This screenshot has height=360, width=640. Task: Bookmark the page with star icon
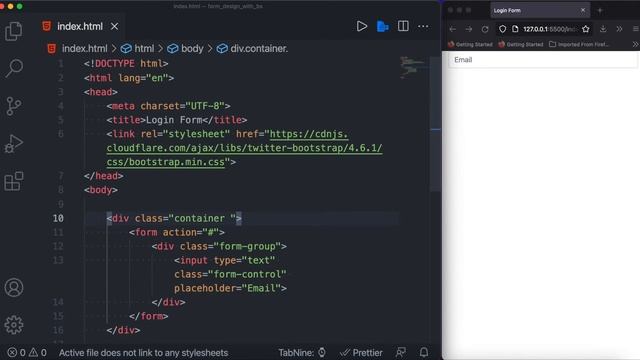click(x=586, y=29)
